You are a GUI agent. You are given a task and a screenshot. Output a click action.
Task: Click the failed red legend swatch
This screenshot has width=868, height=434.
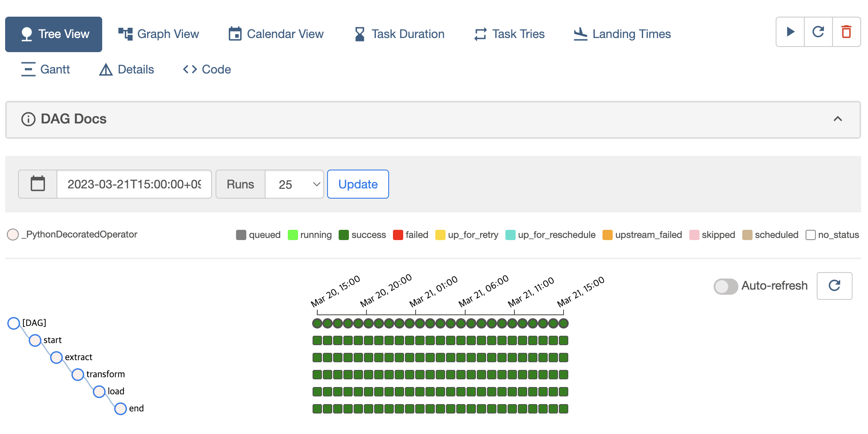click(x=398, y=235)
